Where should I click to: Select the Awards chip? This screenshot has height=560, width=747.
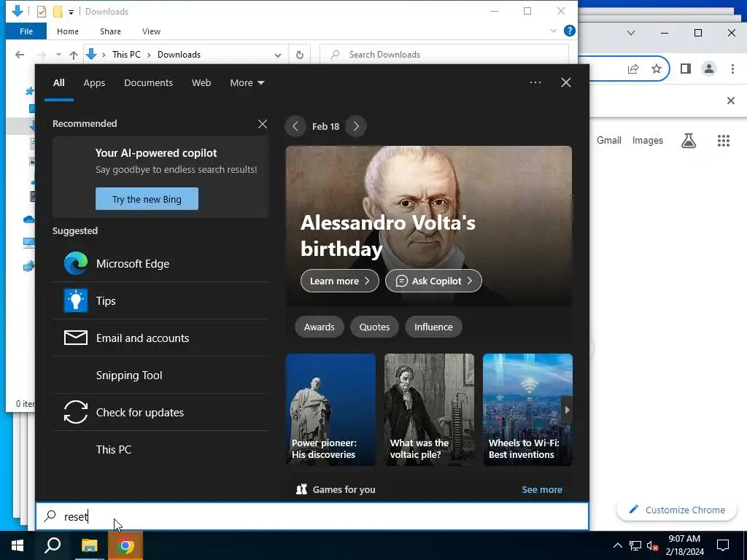pyautogui.click(x=320, y=327)
